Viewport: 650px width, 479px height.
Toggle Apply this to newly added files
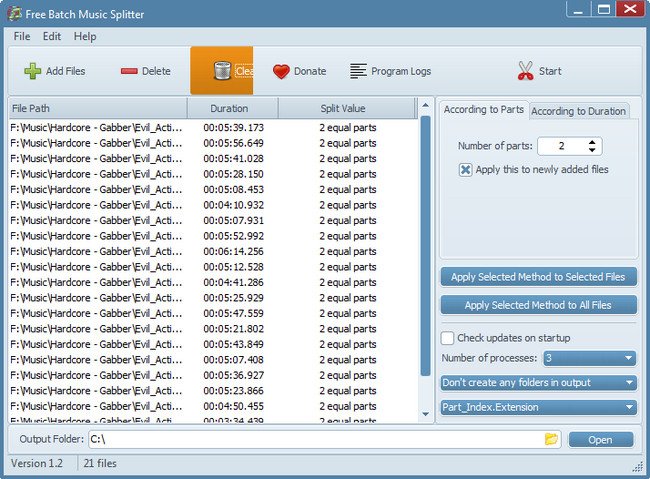tap(465, 170)
